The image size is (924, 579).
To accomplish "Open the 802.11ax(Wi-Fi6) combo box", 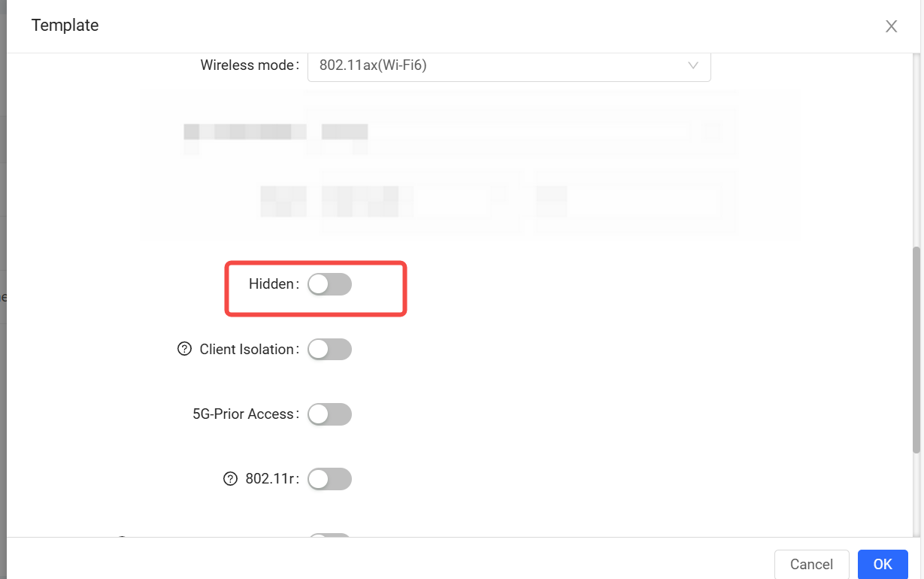I will coord(509,65).
